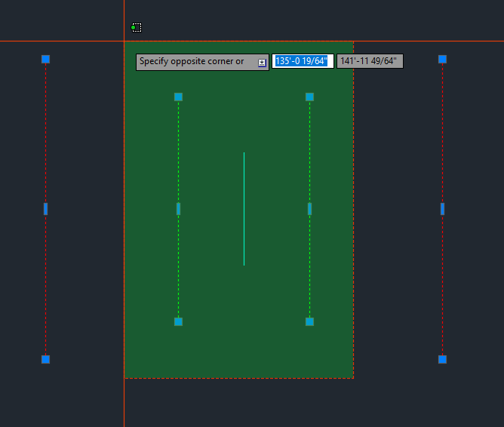Viewport: 504px width, 427px height.
Task: Select the solid cyan line in the center
Action: click(244, 209)
